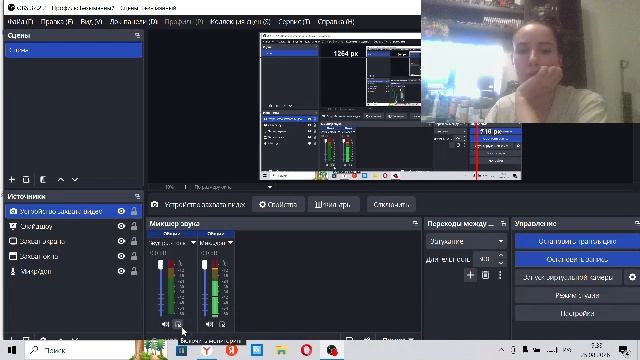Pop out the Сцены dock panel

pos(137,36)
